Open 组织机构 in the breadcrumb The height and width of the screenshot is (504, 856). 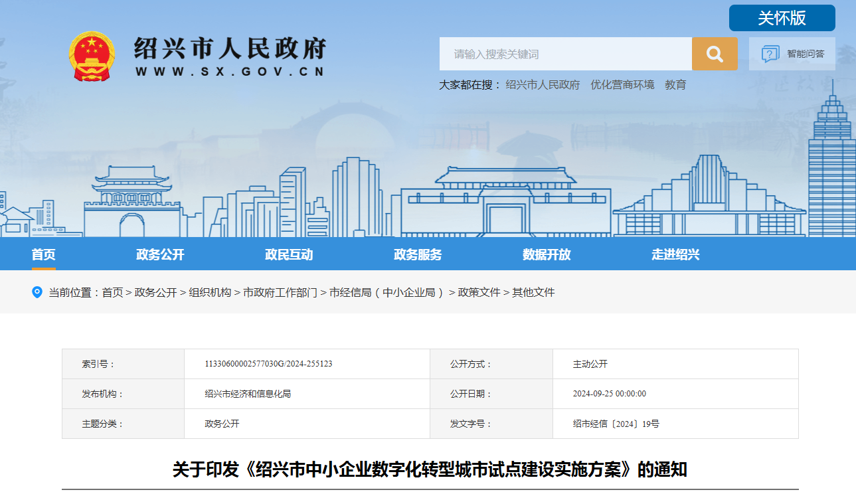(x=210, y=292)
